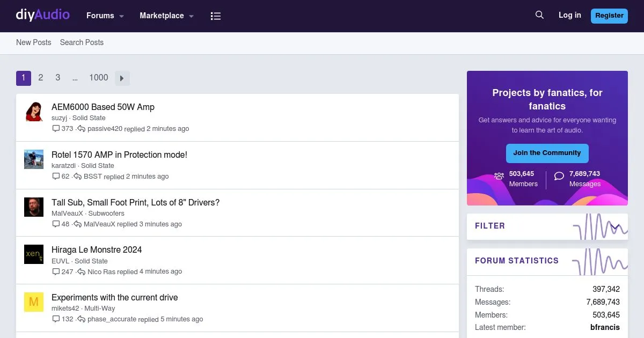The width and height of the screenshot is (644, 338).
Task: Open thread Tall Sub, Small Foot Print
Action: tap(135, 202)
